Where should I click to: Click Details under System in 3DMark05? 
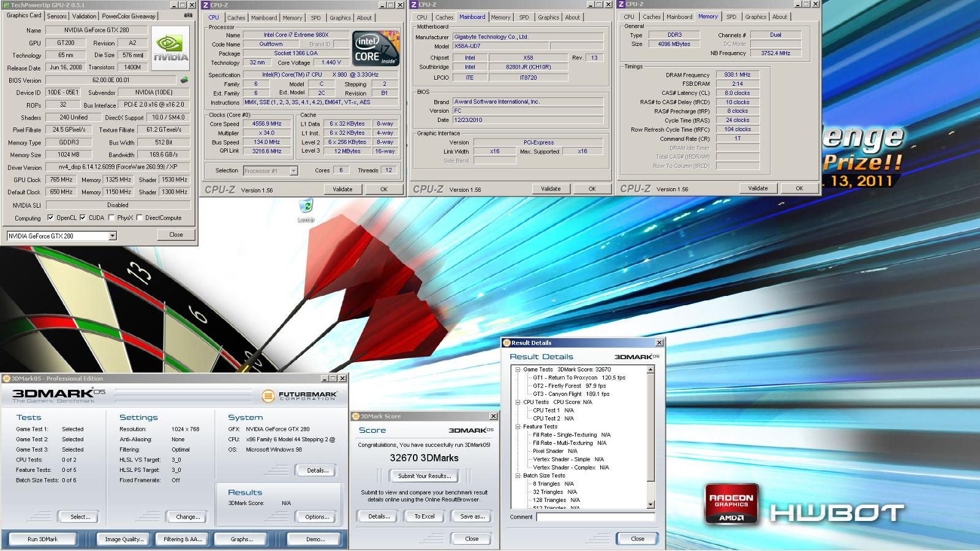pyautogui.click(x=317, y=470)
